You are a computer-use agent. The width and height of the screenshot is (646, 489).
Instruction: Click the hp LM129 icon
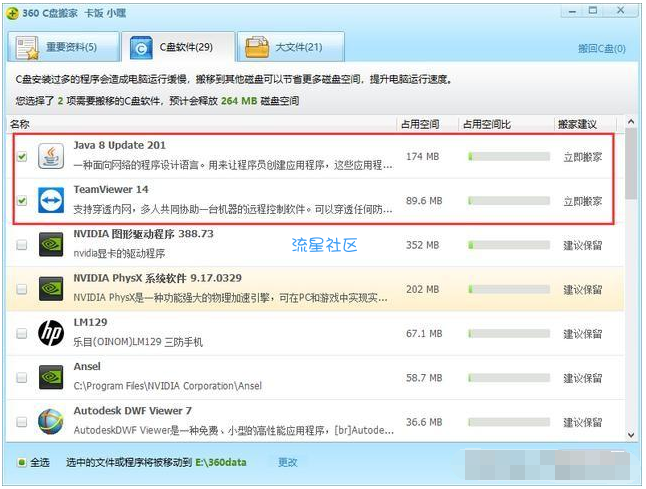click(x=51, y=333)
